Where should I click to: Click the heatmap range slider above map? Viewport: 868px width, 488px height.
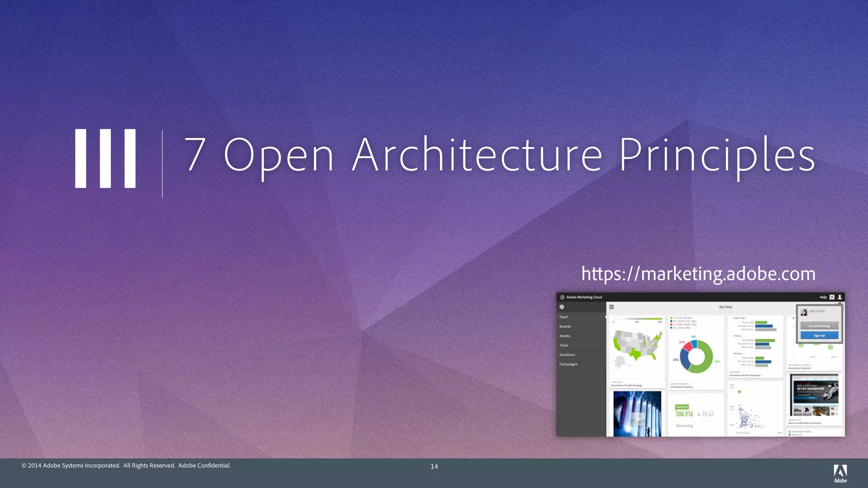pyautogui.click(x=637, y=319)
